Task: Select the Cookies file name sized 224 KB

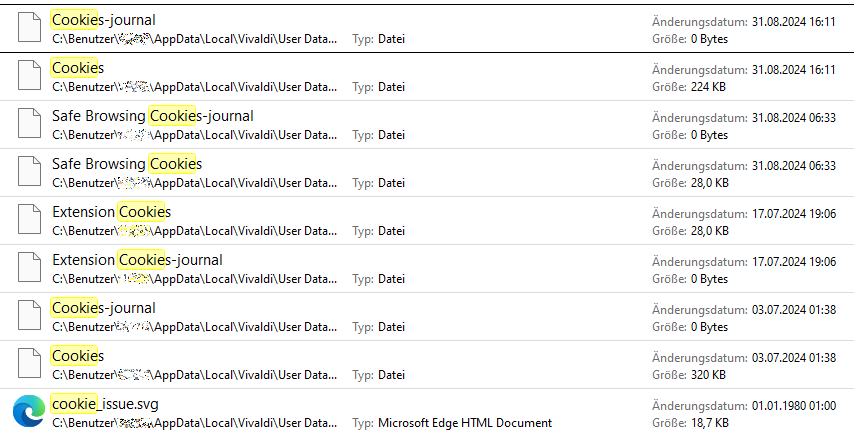Action: (x=78, y=68)
